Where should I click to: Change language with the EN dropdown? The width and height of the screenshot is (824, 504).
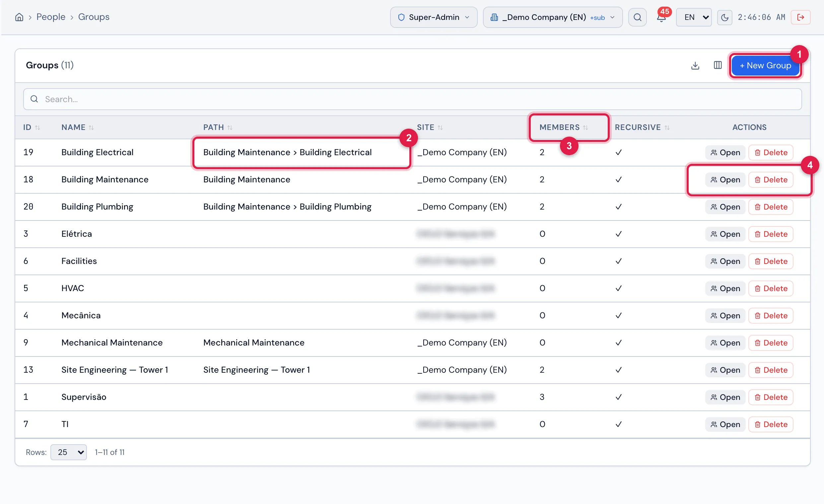(x=694, y=17)
